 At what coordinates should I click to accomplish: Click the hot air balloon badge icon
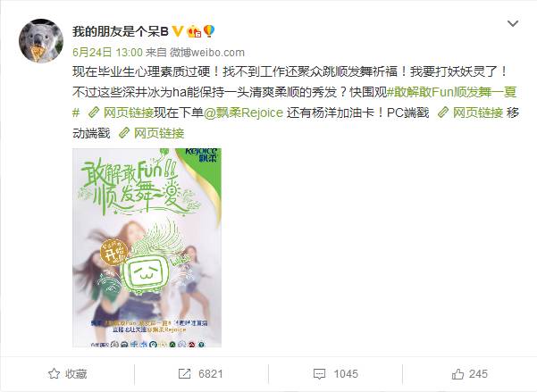pos(209,31)
